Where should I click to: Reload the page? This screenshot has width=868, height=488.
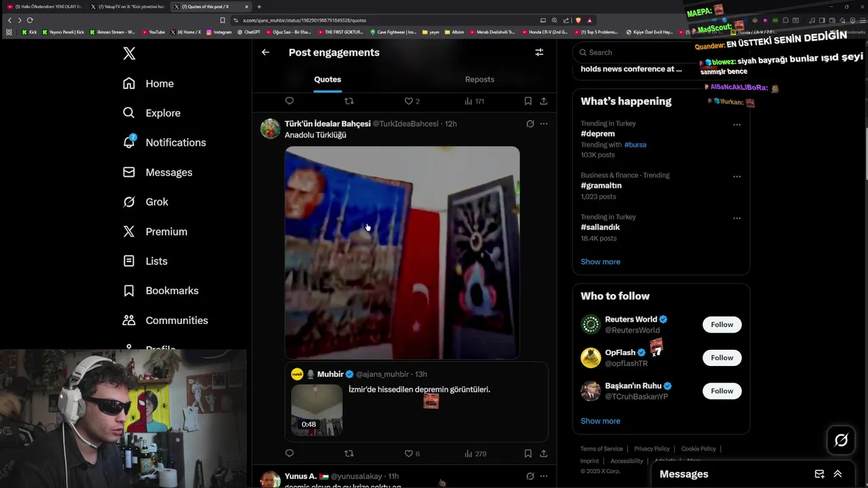click(30, 20)
